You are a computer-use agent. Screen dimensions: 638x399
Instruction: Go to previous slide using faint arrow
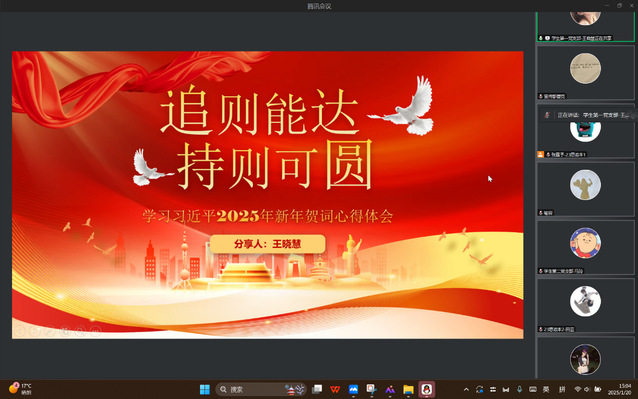pos(20,331)
